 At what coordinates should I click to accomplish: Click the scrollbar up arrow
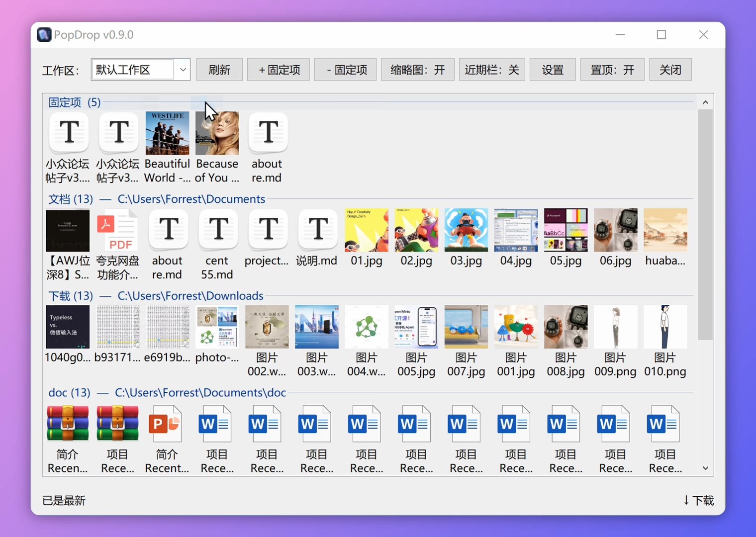tap(705, 102)
